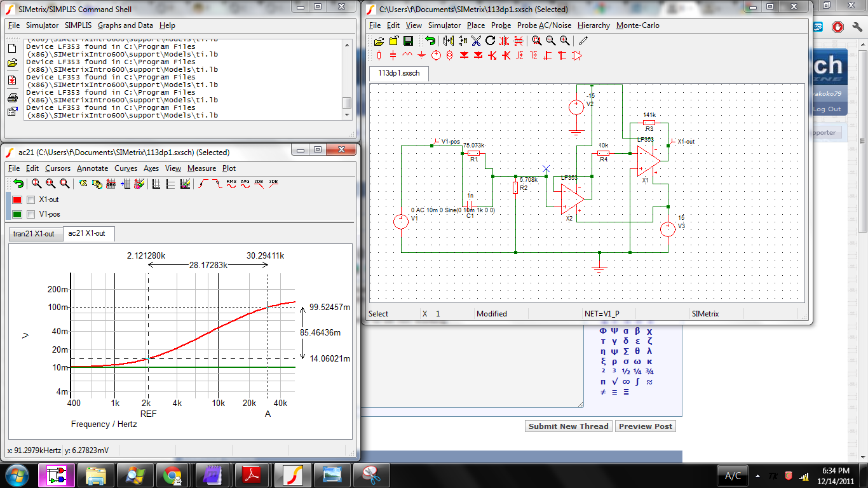Image resolution: width=868 pixels, height=488 pixels.
Task: Open the Hierarchy menu
Action: (x=593, y=25)
